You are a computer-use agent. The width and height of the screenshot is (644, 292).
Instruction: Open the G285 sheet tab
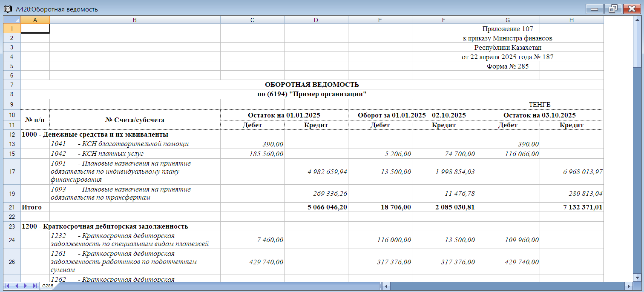tap(47, 286)
